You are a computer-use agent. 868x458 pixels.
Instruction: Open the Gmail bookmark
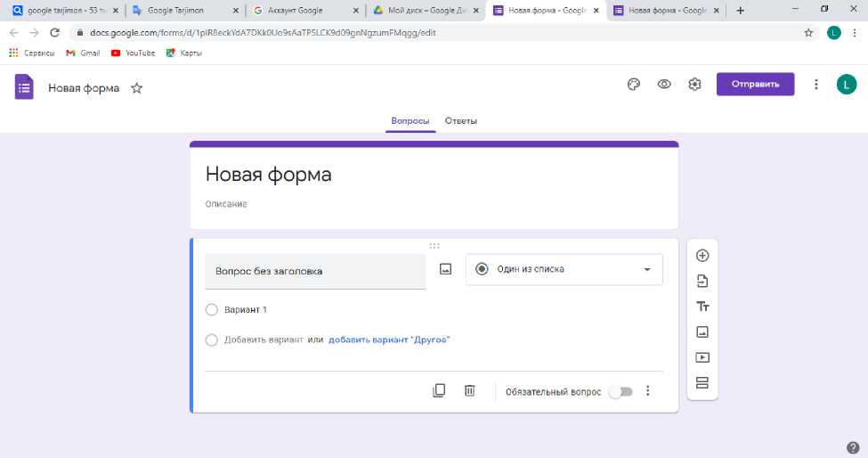tap(83, 53)
